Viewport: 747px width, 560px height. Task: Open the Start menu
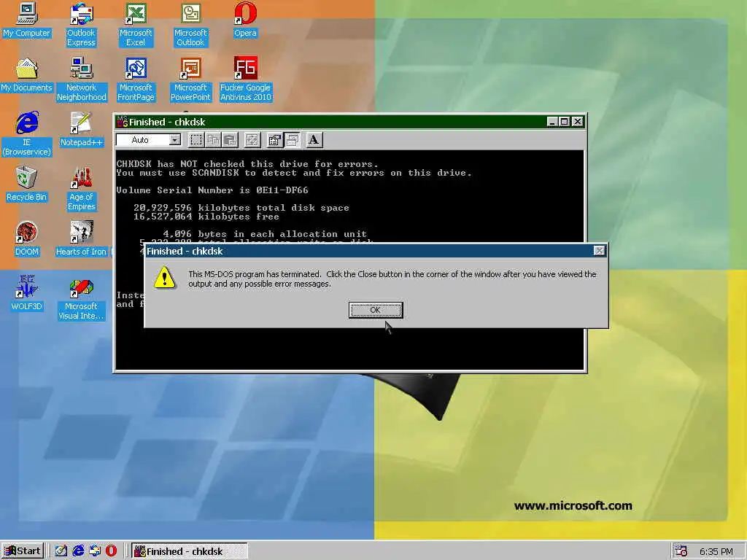(x=23, y=551)
